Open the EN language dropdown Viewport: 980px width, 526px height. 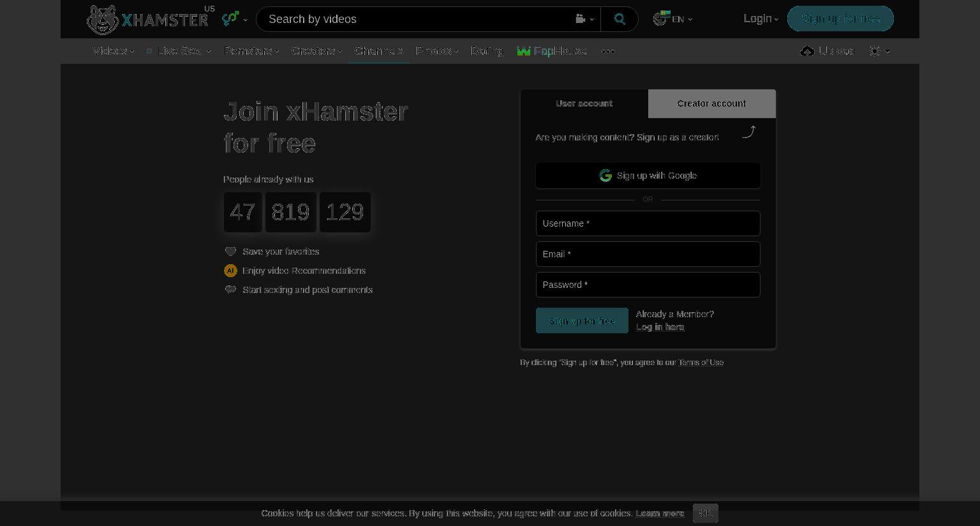click(x=673, y=19)
